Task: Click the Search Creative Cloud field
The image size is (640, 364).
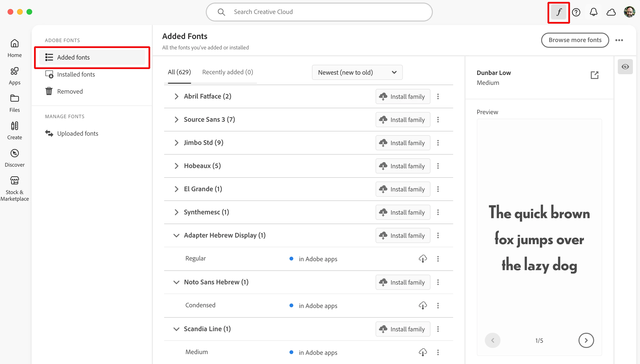Action: [x=319, y=12]
